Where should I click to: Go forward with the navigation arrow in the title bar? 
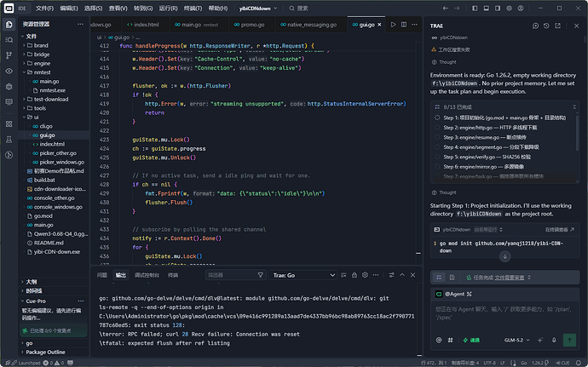[x=457, y=9]
